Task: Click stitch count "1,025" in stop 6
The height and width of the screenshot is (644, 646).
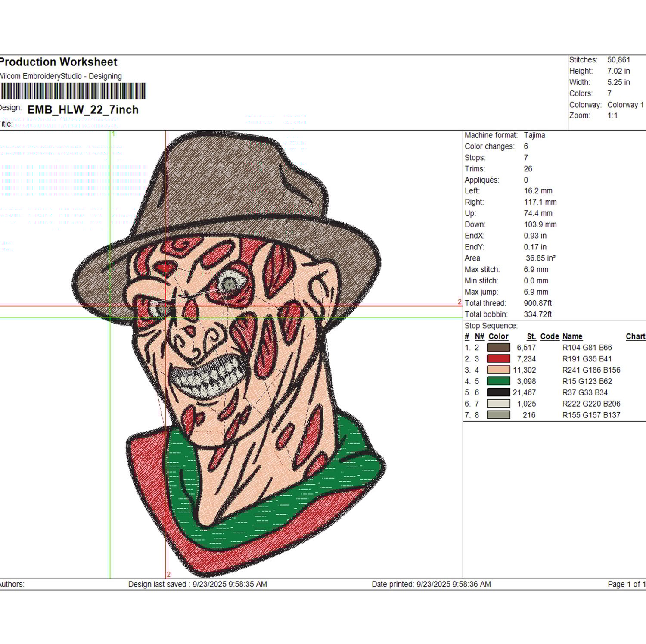Action: pos(526,404)
